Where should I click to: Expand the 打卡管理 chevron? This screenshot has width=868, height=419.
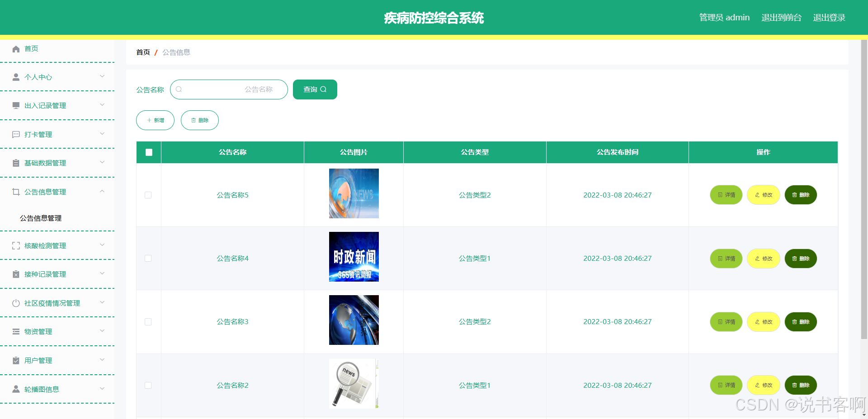[x=102, y=134]
